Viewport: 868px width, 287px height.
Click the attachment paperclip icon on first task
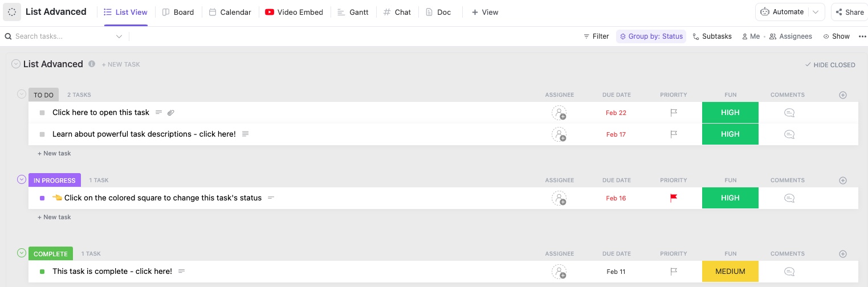point(170,113)
